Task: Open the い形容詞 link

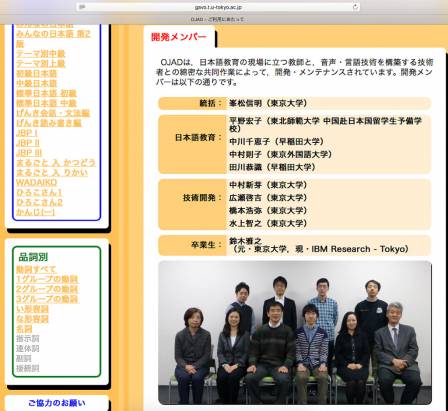Action: [32, 309]
